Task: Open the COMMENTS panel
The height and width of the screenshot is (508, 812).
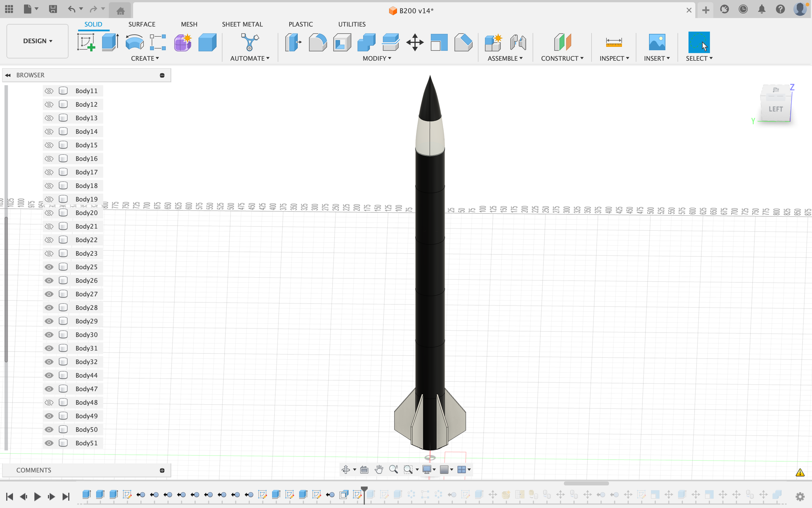Action: [33, 470]
